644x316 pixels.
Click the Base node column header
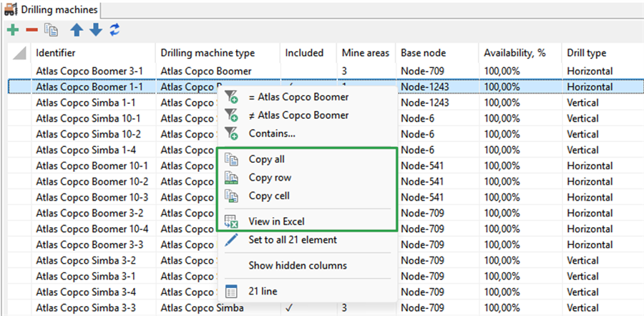click(x=437, y=53)
